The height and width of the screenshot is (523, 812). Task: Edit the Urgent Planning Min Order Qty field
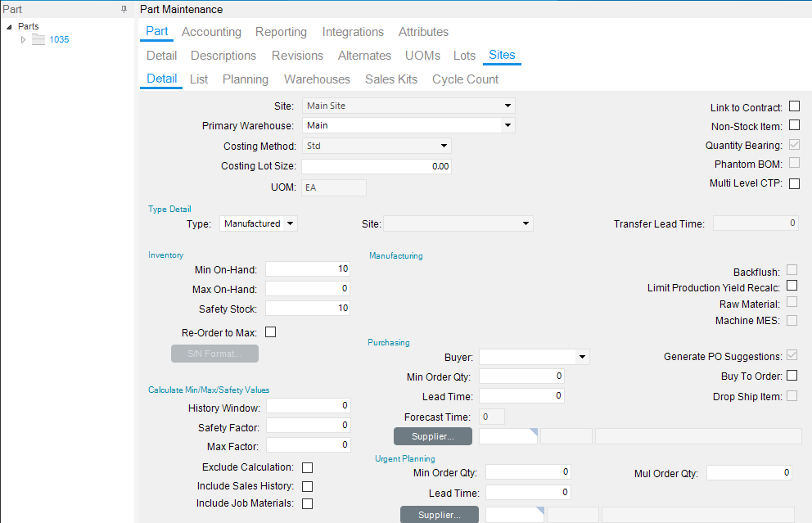click(528, 471)
